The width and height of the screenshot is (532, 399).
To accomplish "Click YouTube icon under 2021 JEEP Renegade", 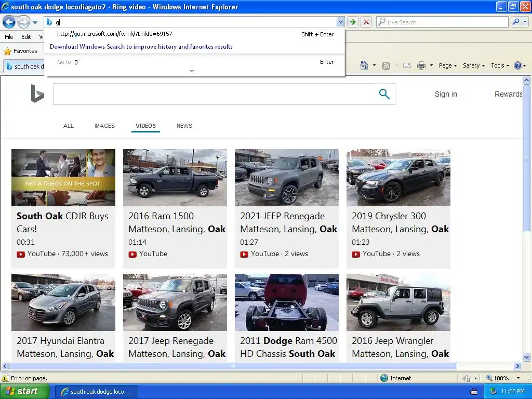I will [x=244, y=254].
